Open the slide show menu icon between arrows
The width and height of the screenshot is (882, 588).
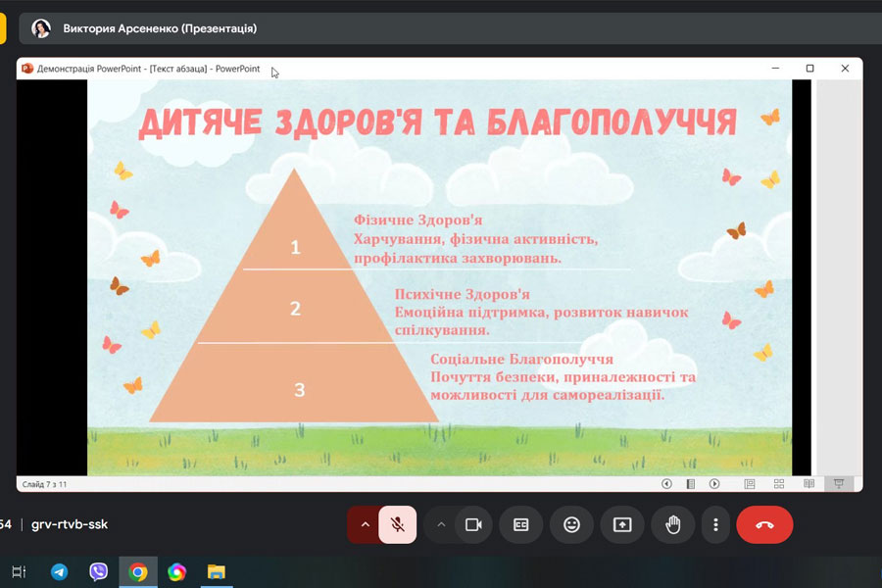point(691,484)
